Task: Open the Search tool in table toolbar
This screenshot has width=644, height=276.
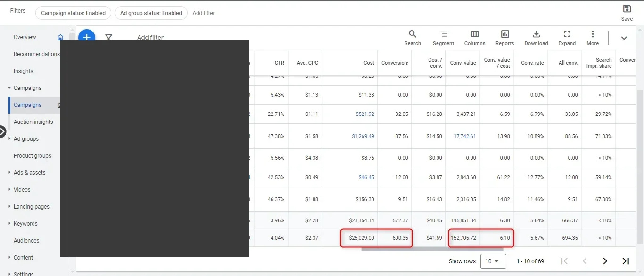Action: [x=413, y=38]
